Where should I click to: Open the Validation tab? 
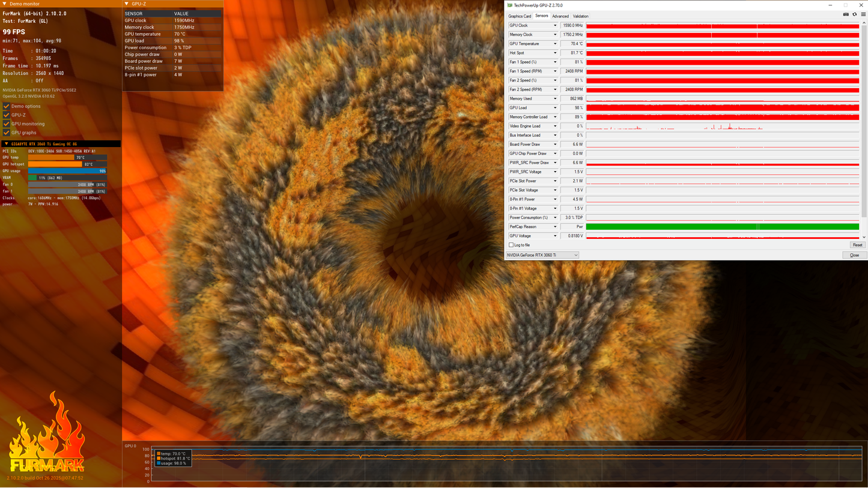pyautogui.click(x=581, y=16)
